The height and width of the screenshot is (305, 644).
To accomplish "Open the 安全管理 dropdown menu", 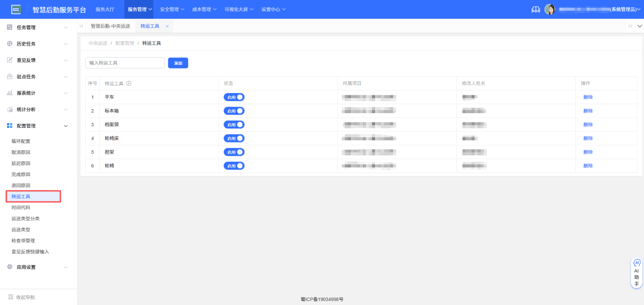I will click(x=172, y=10).
